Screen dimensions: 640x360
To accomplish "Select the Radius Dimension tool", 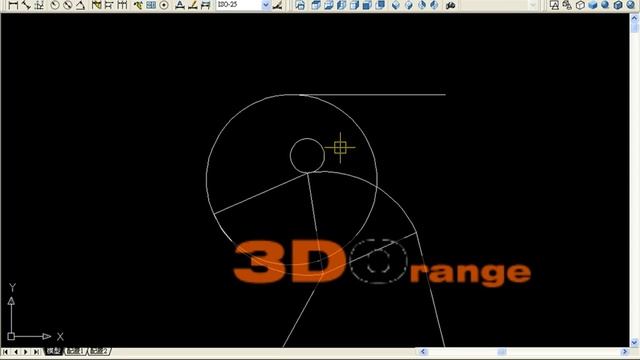I will tap(55, 5).
